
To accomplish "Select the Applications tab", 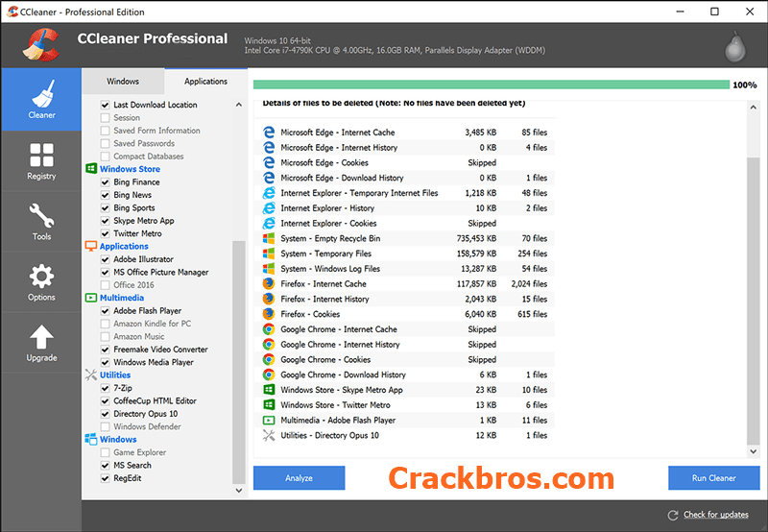I will [205, 82].
